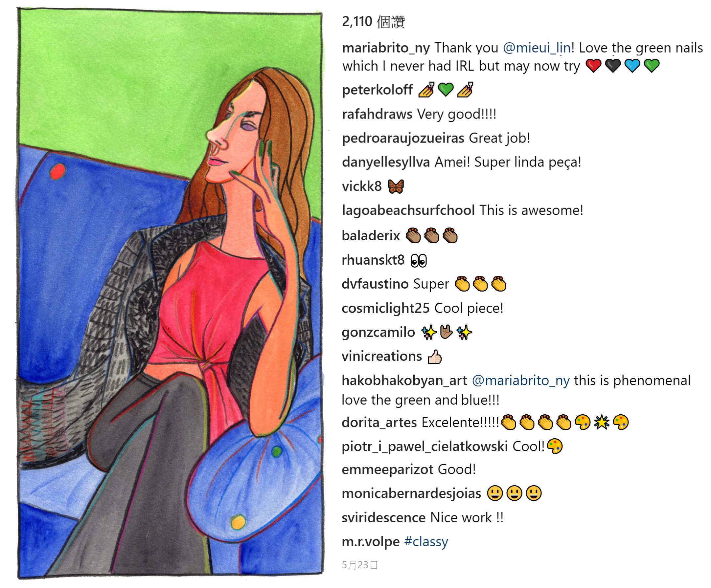Click the palette emoji after Cool!
This screenshot has height=588, width=711.
coord(555,446)
